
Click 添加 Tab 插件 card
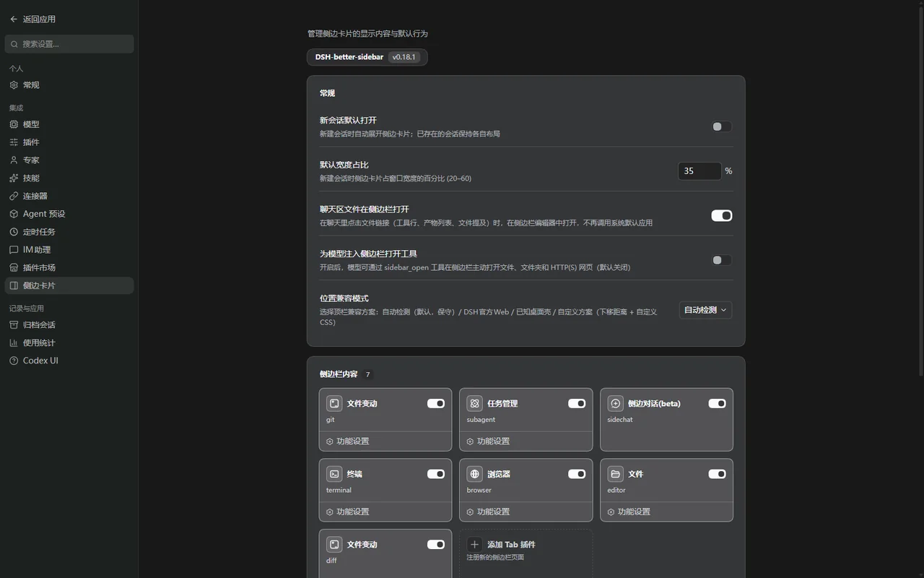[526, 553]
